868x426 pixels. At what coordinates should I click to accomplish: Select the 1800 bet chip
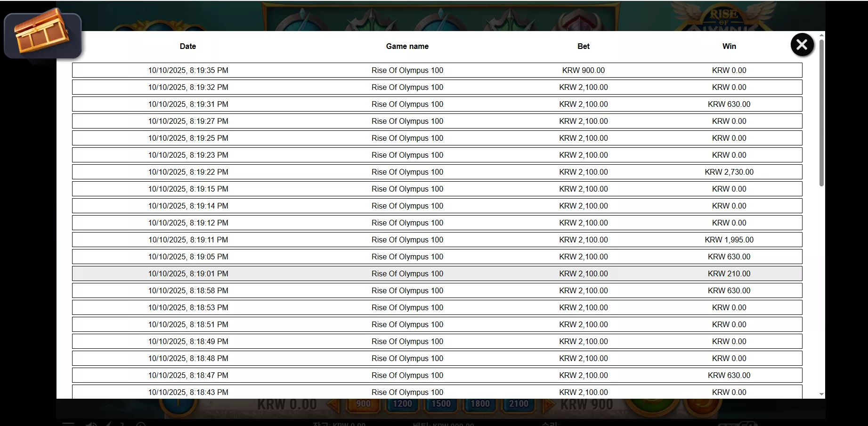480,404
